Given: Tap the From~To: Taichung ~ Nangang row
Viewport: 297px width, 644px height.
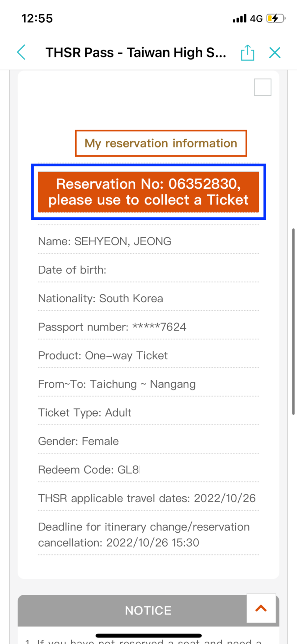Looking at the screenshot, I should point(148,384).
